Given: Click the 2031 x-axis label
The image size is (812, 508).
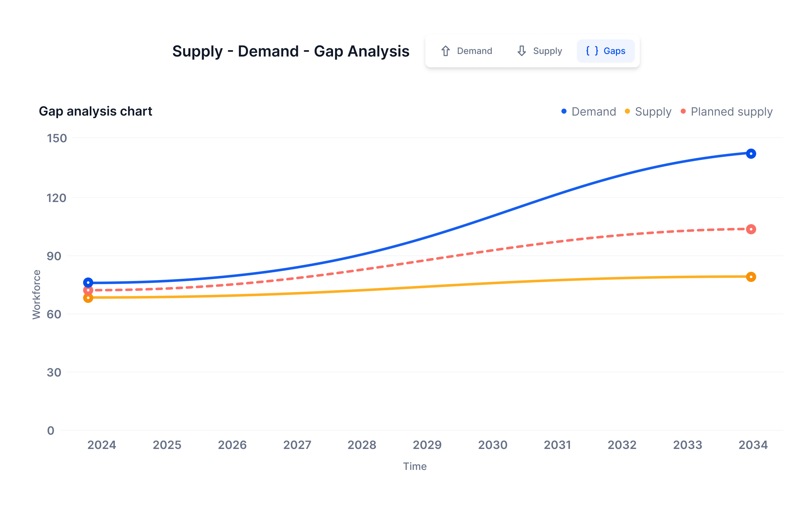Looking at the screenshot, I should (x=557, y=445).
